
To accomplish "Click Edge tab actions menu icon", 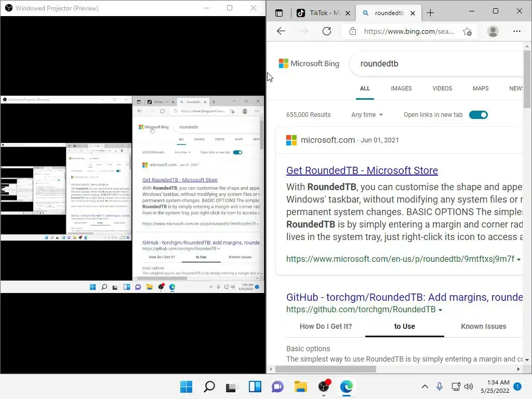I will (x=279, y=13).
